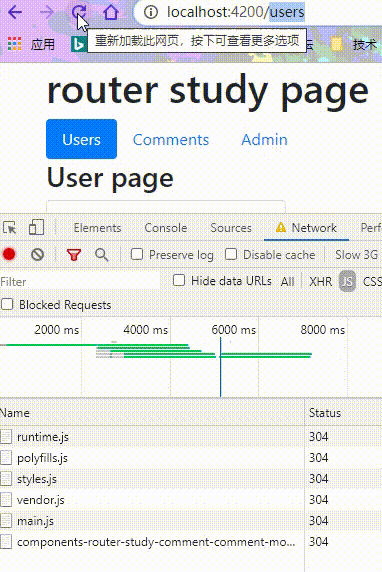This screenshot has height=572, width=382.
Task: Show all request types with All filter
Action: point(288,282)
